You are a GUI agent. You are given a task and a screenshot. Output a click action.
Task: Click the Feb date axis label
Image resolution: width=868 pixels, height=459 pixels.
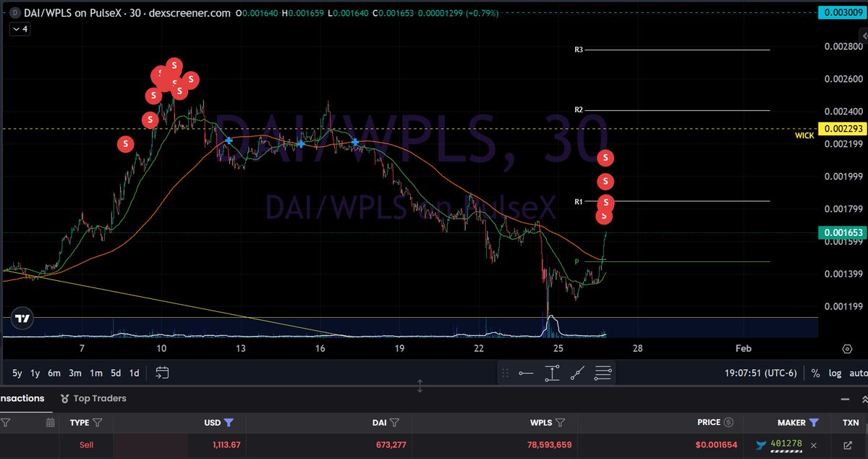pos(744,348)
